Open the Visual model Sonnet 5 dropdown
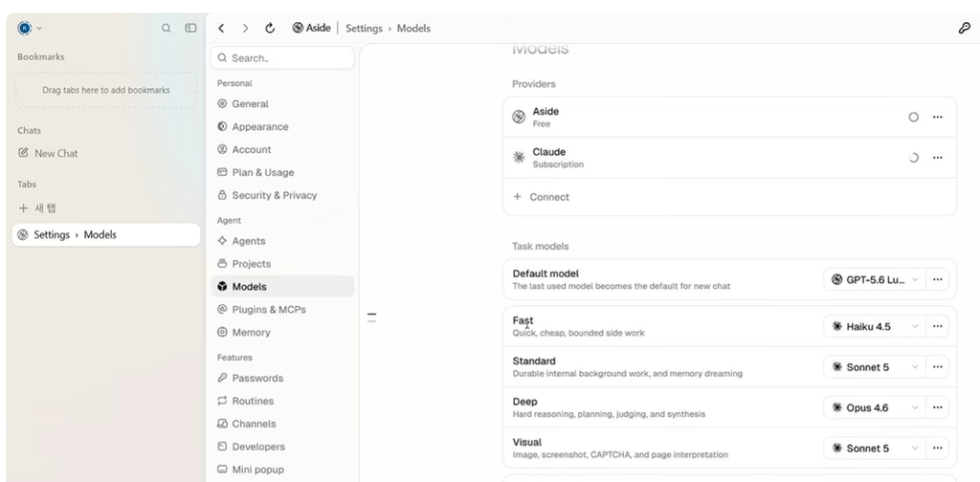This screenshot has width=980, height=482. 875,449
